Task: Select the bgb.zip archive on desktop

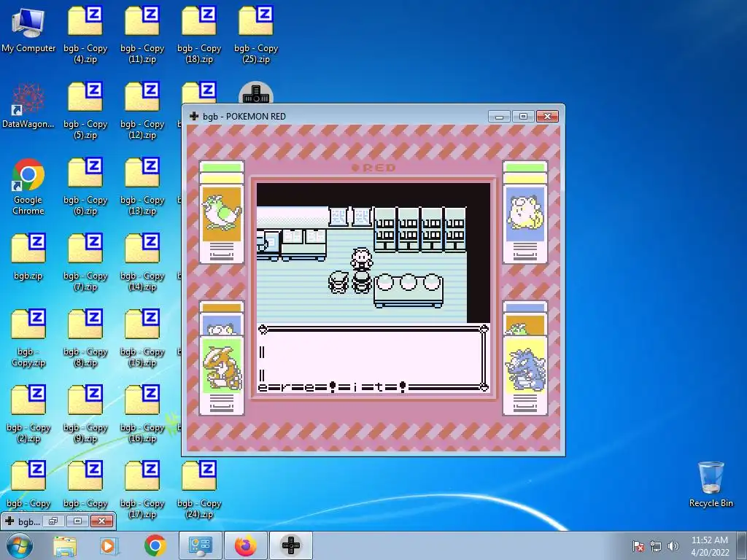Action: pyautogui.click(x=28, y=256)
